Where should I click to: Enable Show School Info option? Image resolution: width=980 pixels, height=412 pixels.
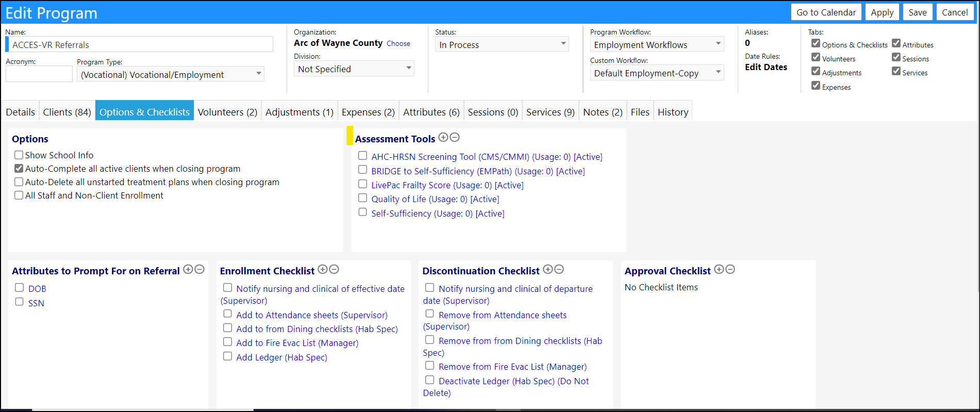point(19,155)
